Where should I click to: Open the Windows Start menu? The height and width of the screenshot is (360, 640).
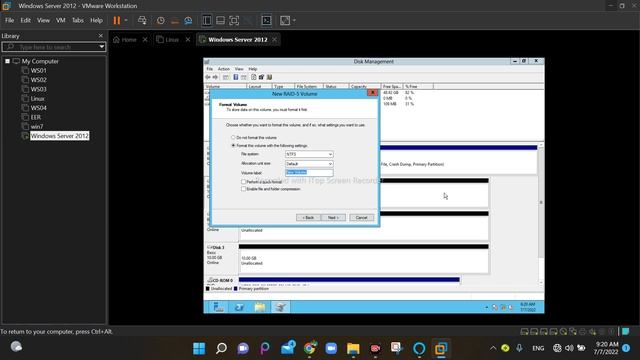coord(199,349)
